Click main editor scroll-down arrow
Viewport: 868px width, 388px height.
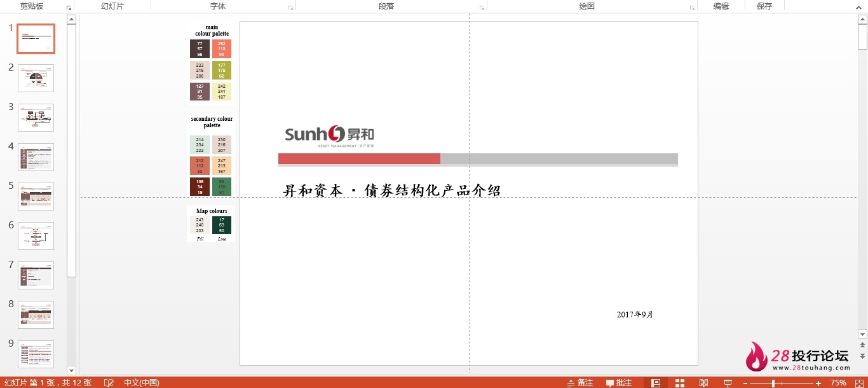pyautogui.click(x=862, y=334)
